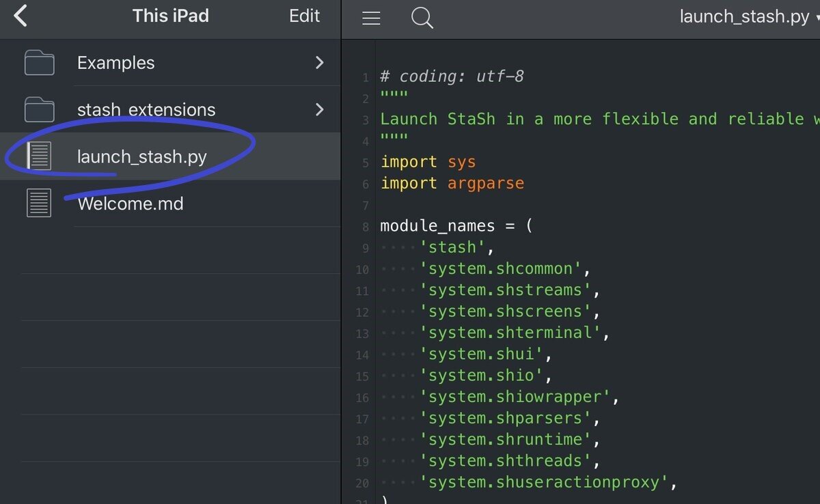Select the launch_stash.py editor tab title
Viewport: 820px width, 504px height.
745,16
